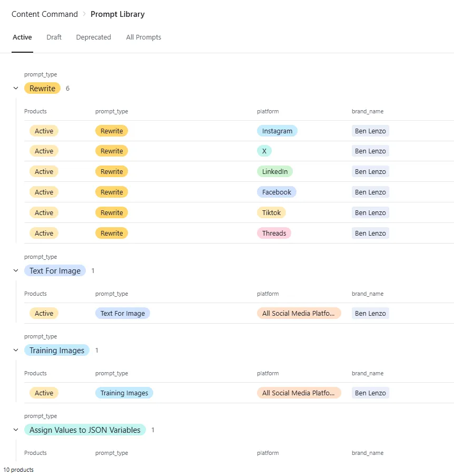
Task: Click Active status in the X row
Action: point(44,151)
